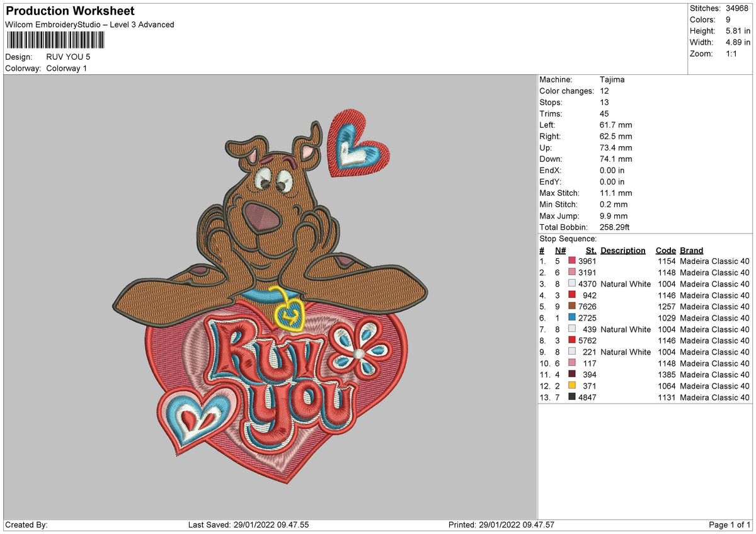Image resolution: width=756 pixels, height=534 pixels.
Task: Select the red color chip for thread 5762
Action: pyautogui.click(x=573, y=341)
